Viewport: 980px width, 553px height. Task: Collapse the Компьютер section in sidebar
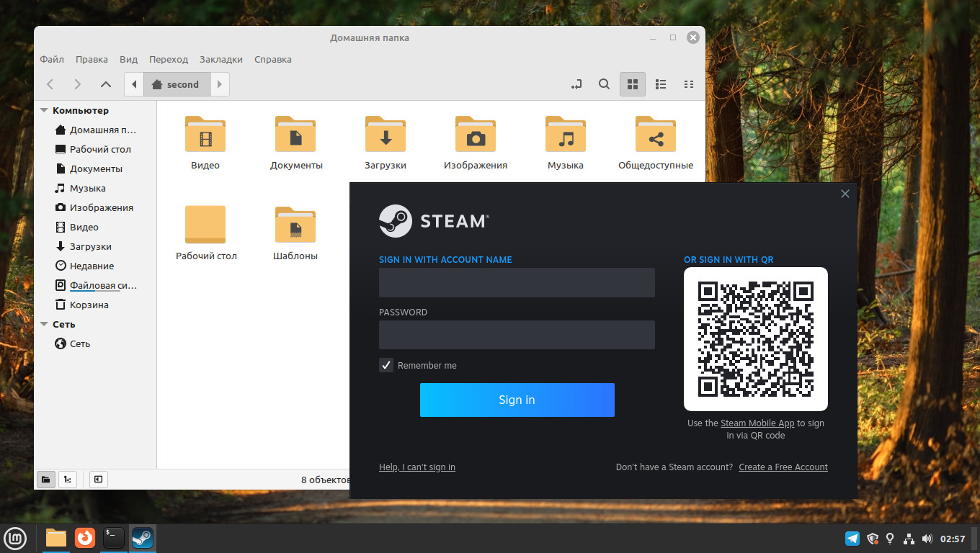click(x=45, y=111)
